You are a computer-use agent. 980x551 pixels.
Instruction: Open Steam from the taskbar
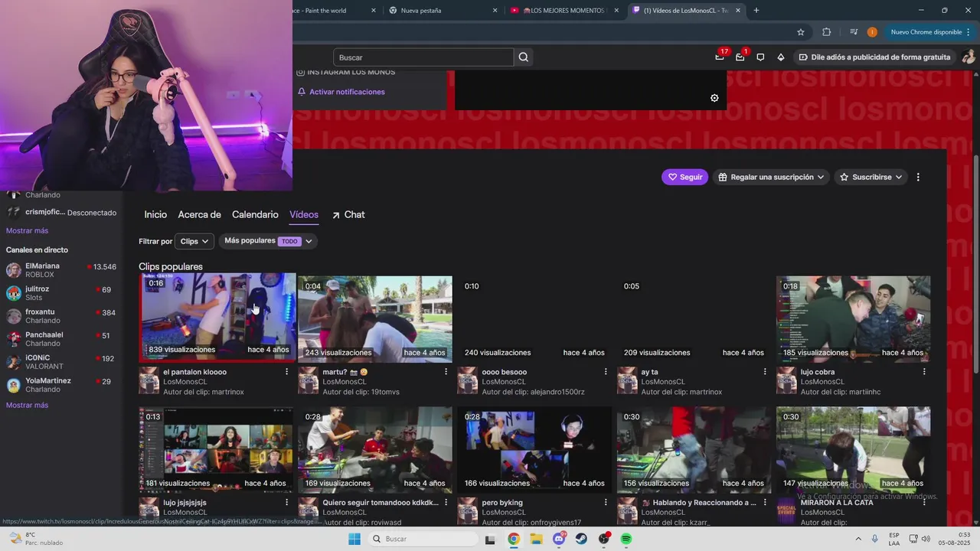581,539
